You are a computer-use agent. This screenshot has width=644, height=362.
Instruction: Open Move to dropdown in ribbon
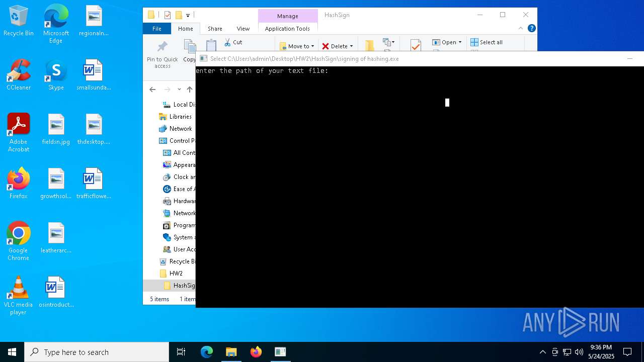pos(297,46)
